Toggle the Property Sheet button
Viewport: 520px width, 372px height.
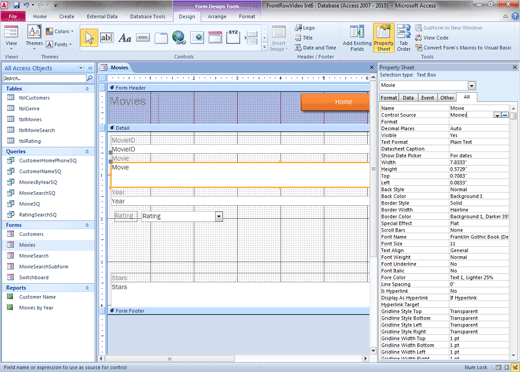[x=384, y=38]
